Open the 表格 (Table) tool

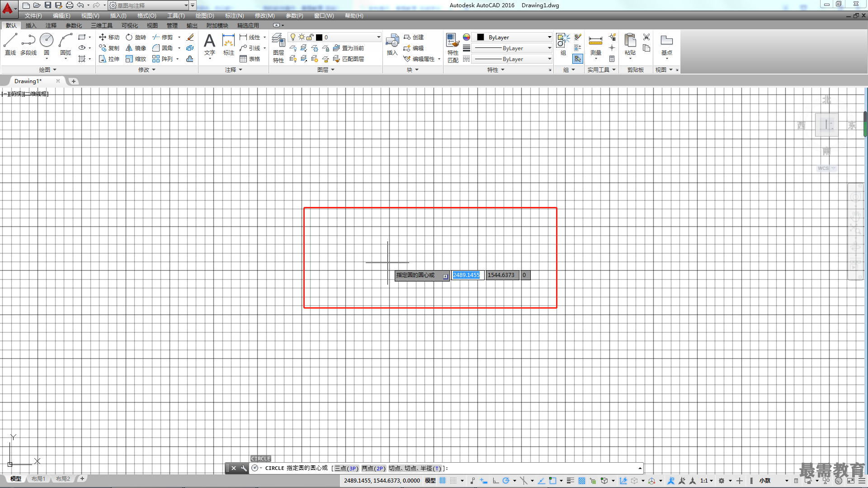pyautogui.click(x=250, y=59)
